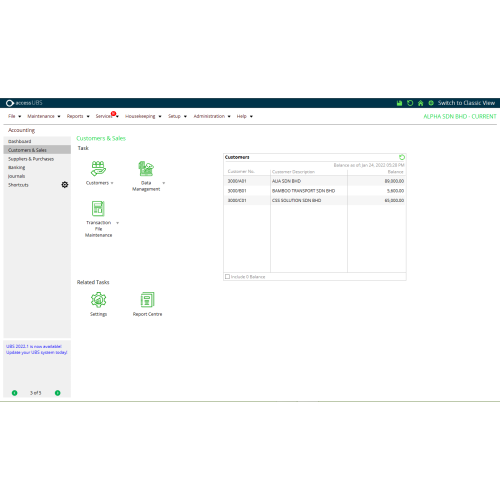Open the Reports menu
Viewport: 500px width, 500px height.
(78, 116)
